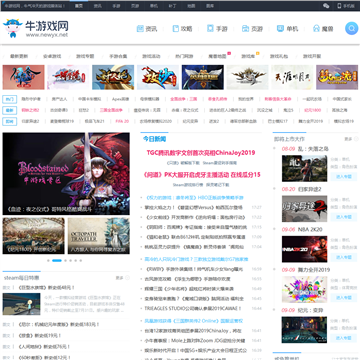Click the mobile phone icon in top bar
360x360 pixels.
pos(340,6)
